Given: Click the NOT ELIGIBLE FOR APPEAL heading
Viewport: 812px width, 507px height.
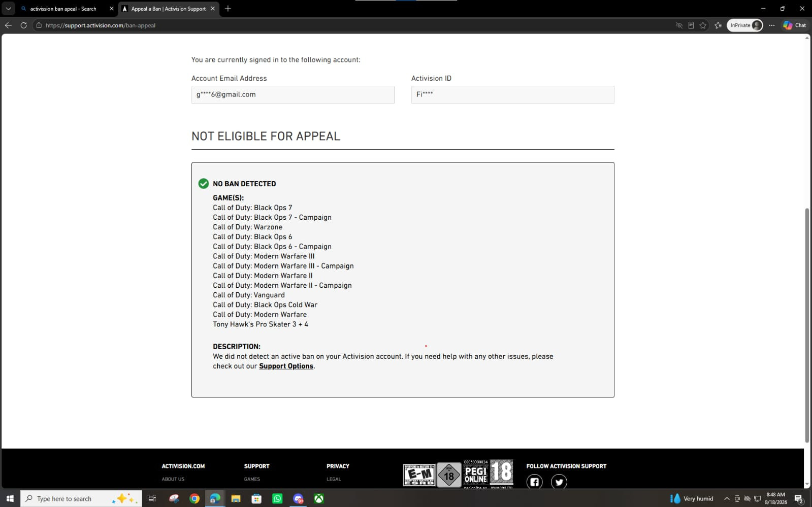Looking at the screenshot, I should (x=266, y=136).
